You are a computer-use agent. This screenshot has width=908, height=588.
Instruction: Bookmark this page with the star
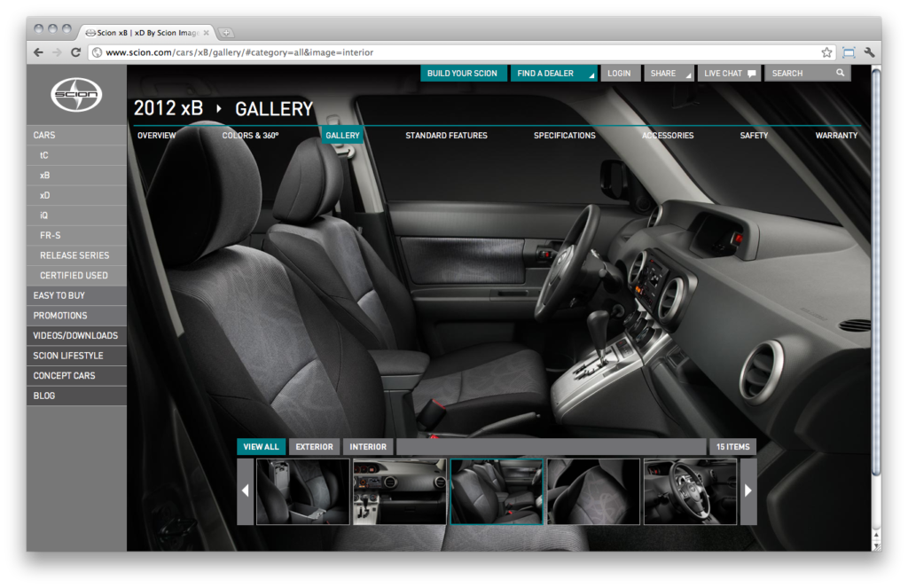click(826, 52)
